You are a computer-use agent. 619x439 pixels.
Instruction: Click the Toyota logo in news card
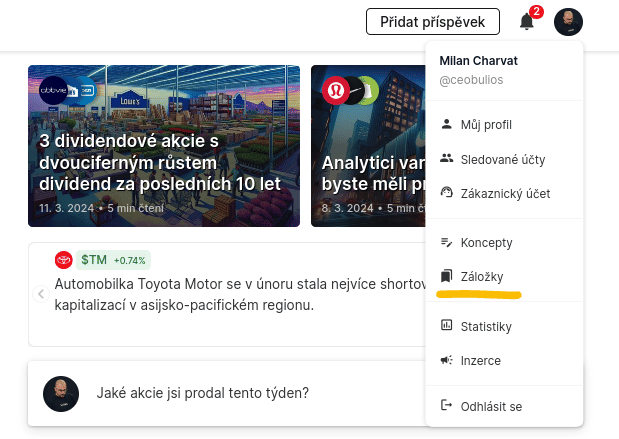pos(64,260)
